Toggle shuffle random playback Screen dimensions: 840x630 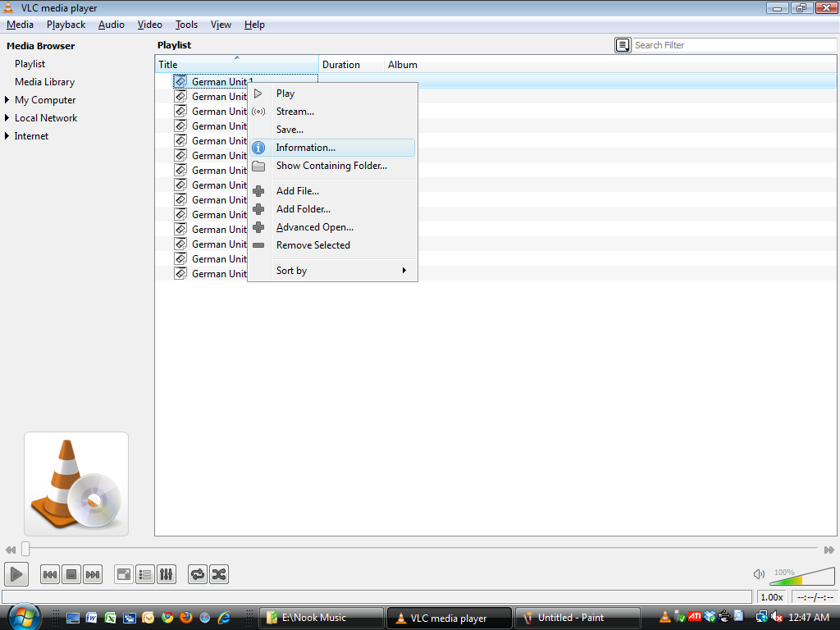point(219,574)
